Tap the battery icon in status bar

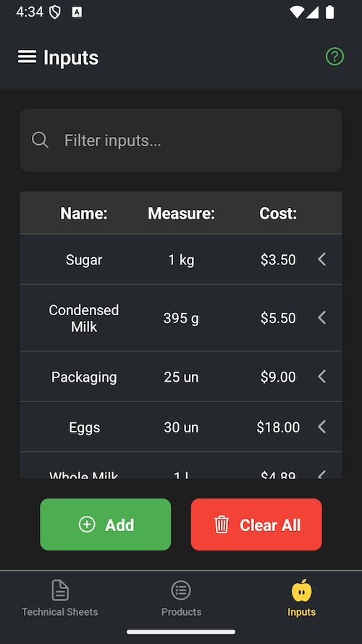pyautogui.click(x=330, y=12)
